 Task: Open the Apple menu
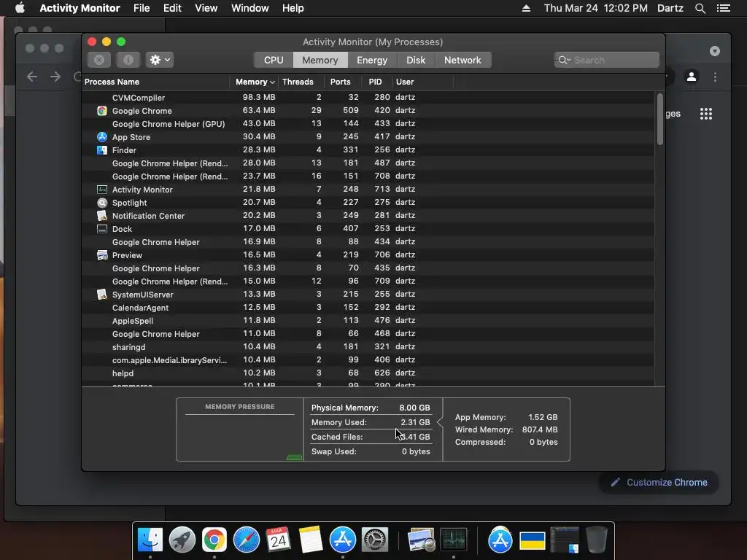[x=20, y=8]
